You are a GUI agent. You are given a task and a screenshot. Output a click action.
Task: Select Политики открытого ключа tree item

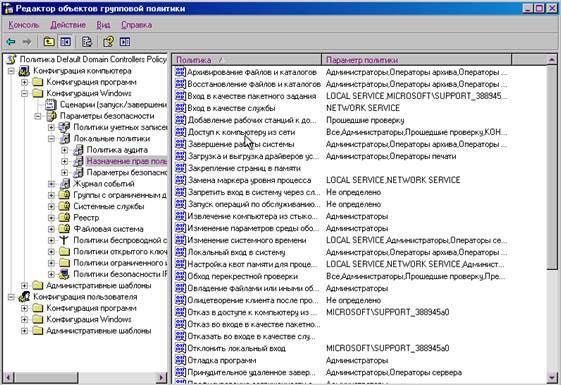point(120,252)
